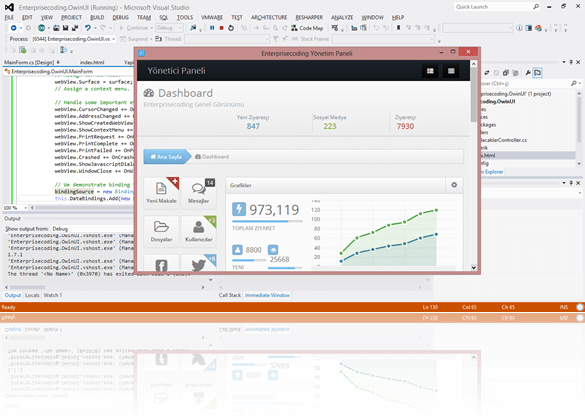Open the Mesajlar tile with chat icon
The image size is (585, 416).
198,193
